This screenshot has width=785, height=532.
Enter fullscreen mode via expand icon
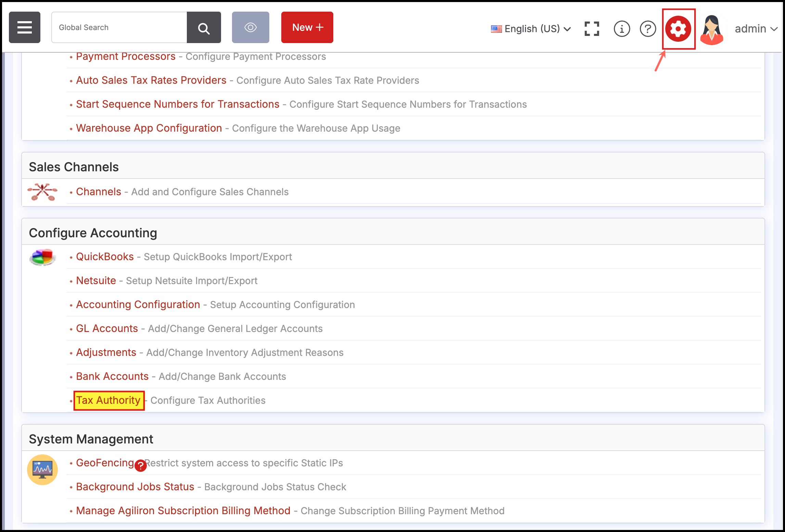(x=592, y=29)
